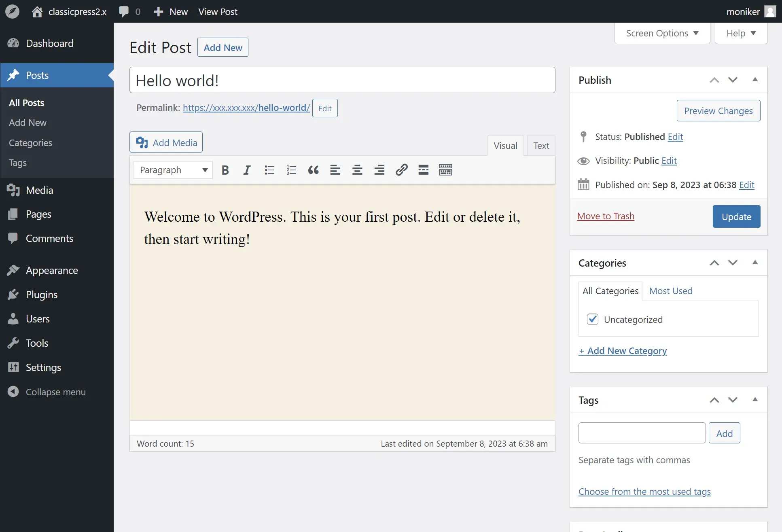Screen dimensions: 782x532
Task: Open the Most Used categories tab
Action: pos(671,291)
